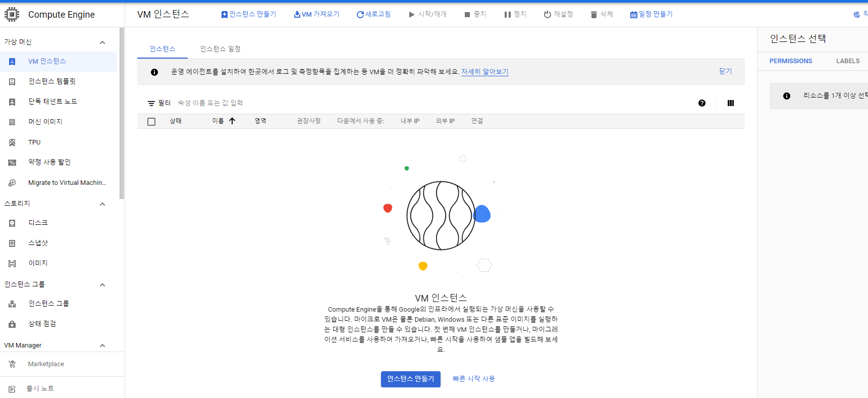
Task: Sort by 이름 column arrow
Action: pos(232,121)
